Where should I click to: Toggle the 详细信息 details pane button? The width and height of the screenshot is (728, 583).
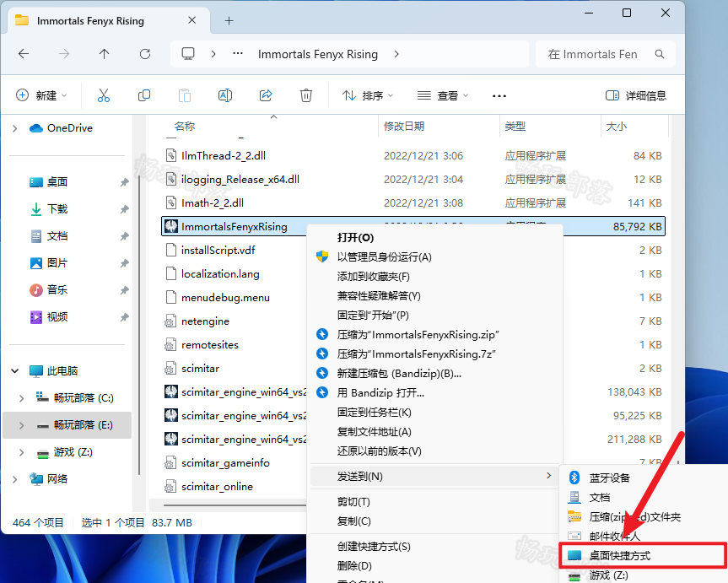[x=636, y=95]
